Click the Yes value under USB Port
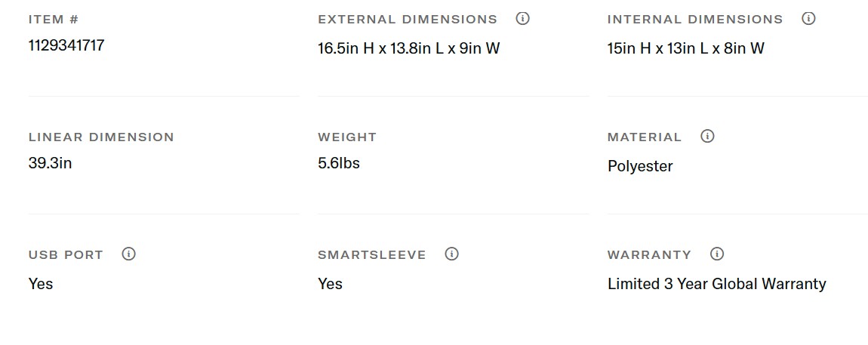This screenshot has width=868, height=345. tap(41, 284)
